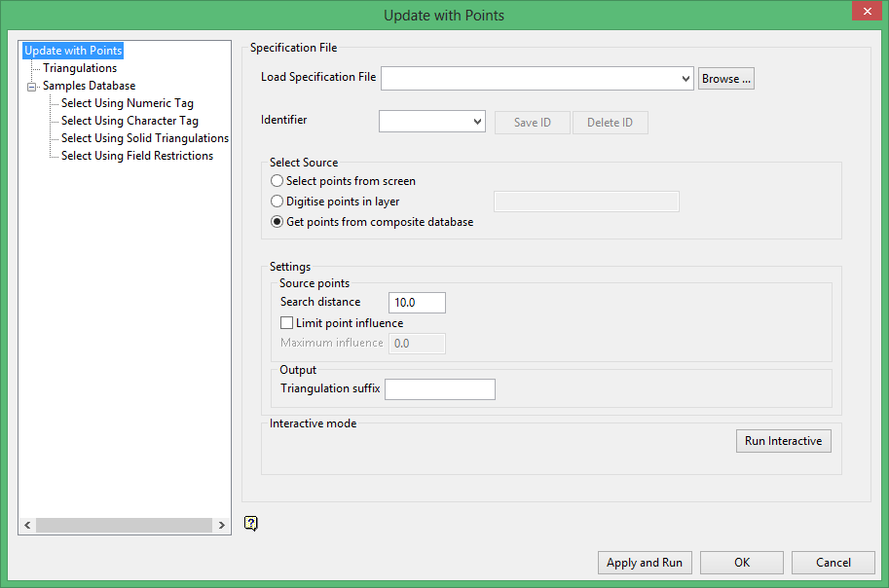Click the Browse button
Screen dimensions: 889x588
coord(726,79)
